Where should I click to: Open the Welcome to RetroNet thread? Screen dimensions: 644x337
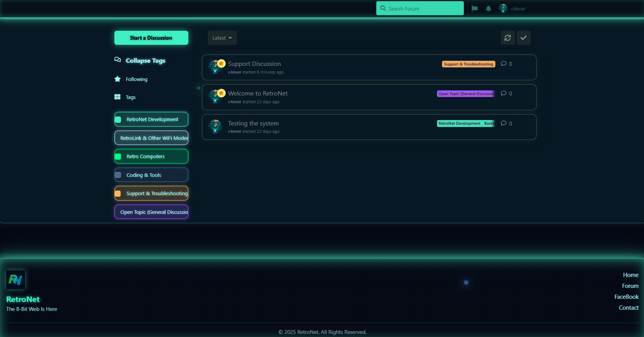click(258, 93)
